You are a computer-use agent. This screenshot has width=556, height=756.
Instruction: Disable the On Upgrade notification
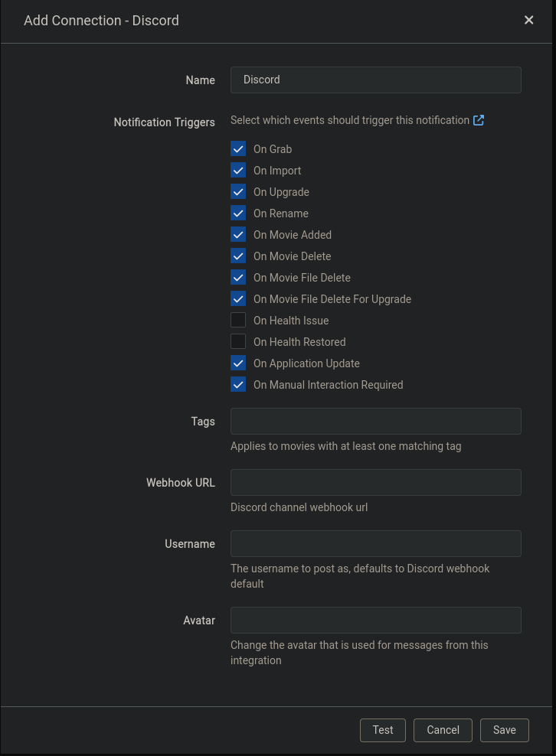pos(238,191)
